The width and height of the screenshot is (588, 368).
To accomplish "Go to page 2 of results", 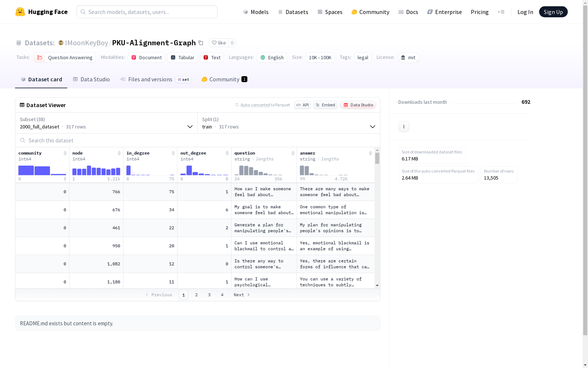I will 197,295.
